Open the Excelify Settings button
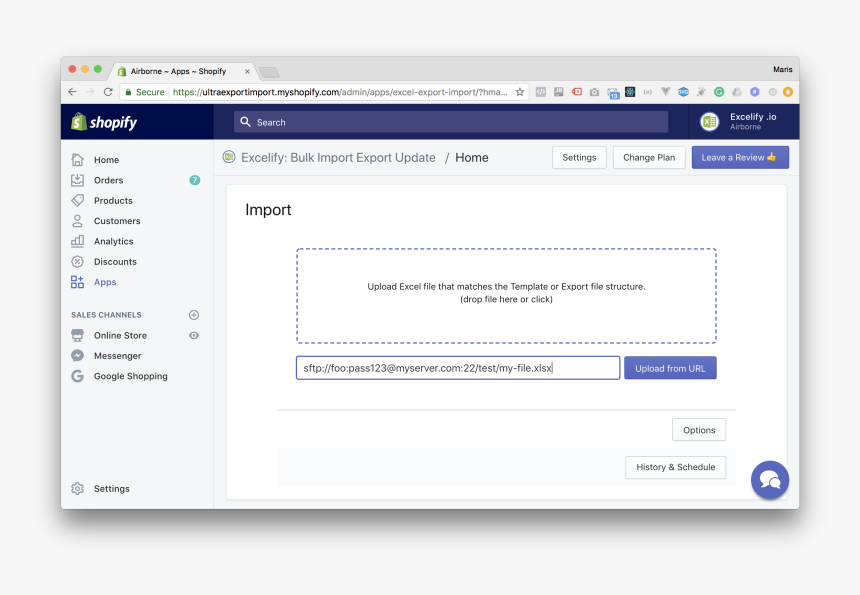The width and height of the screenshot is (860, 595). tap(579, 157)
